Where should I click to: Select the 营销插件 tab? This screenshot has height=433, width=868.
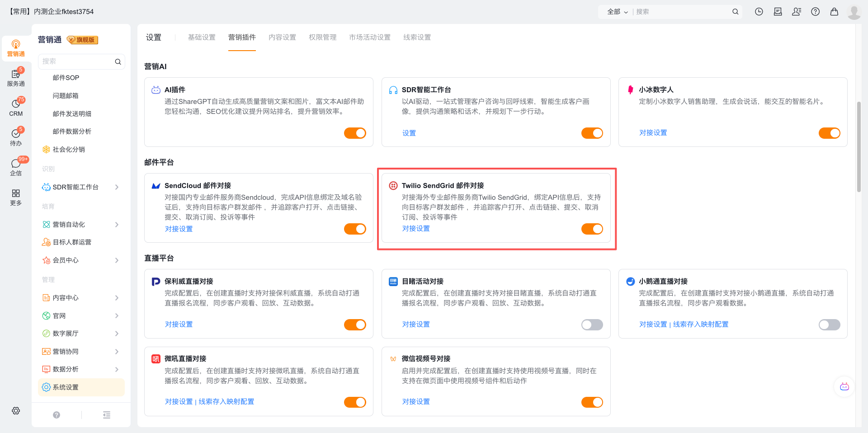tap(242, 38)
